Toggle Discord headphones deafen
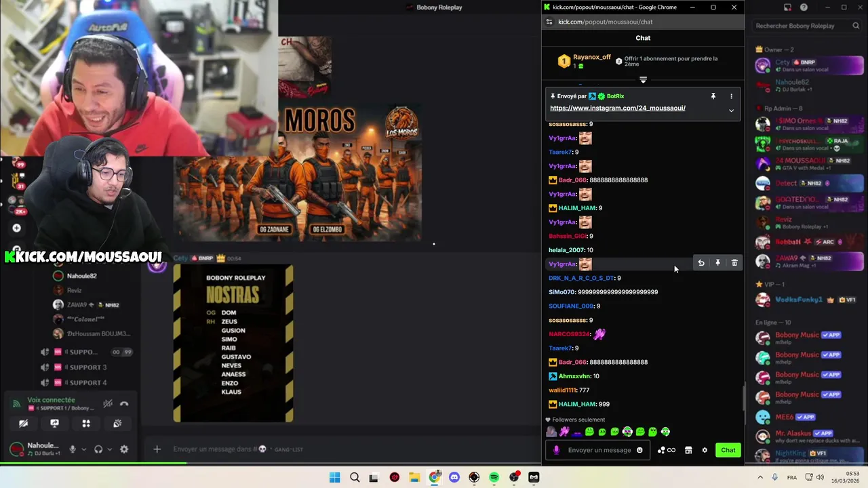 tap(98, 449)
